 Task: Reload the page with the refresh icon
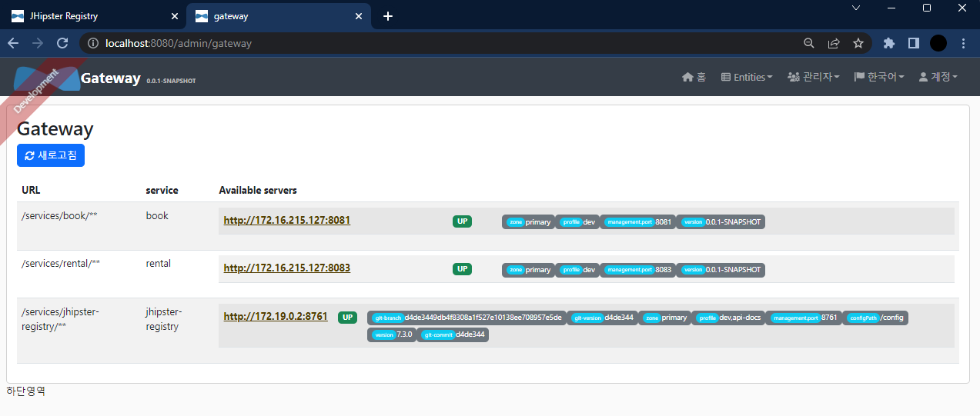coord(62,44)
